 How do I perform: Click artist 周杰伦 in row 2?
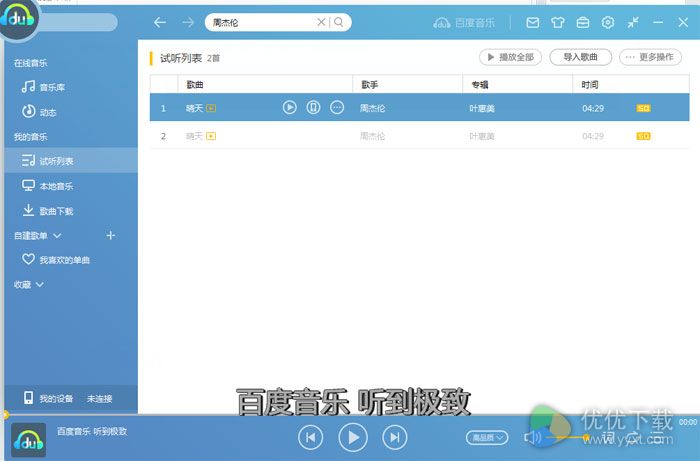tap(372, 136)
